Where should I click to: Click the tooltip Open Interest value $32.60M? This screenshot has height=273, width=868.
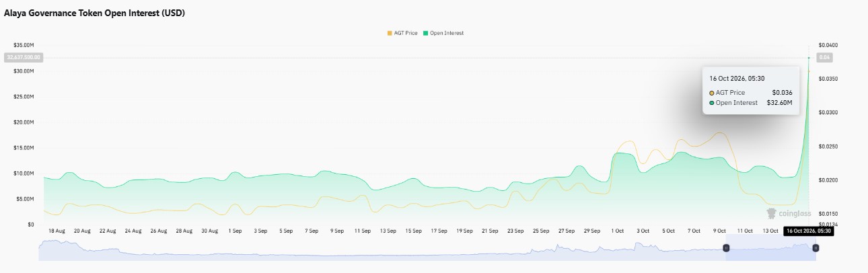(x=780, y=103)
